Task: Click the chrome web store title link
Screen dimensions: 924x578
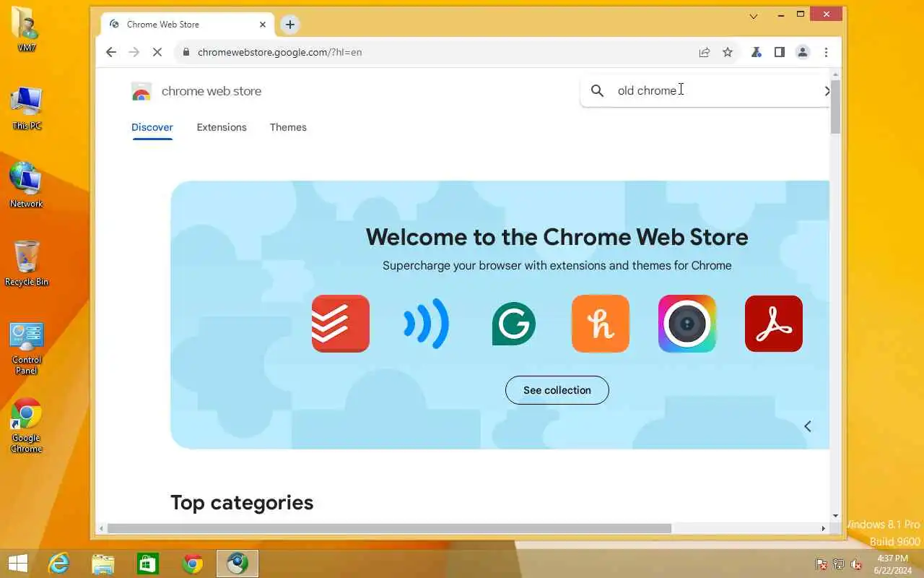Action: click(212, 91)
